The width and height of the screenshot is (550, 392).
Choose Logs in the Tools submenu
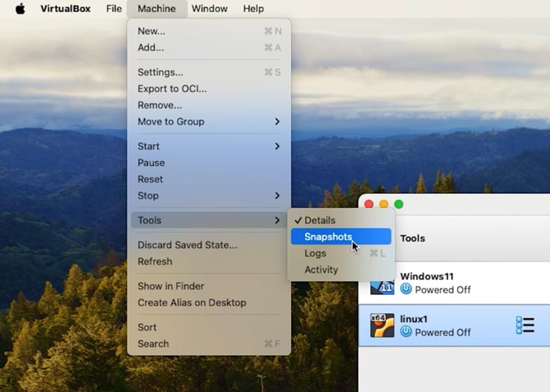(x=341, y=253)
